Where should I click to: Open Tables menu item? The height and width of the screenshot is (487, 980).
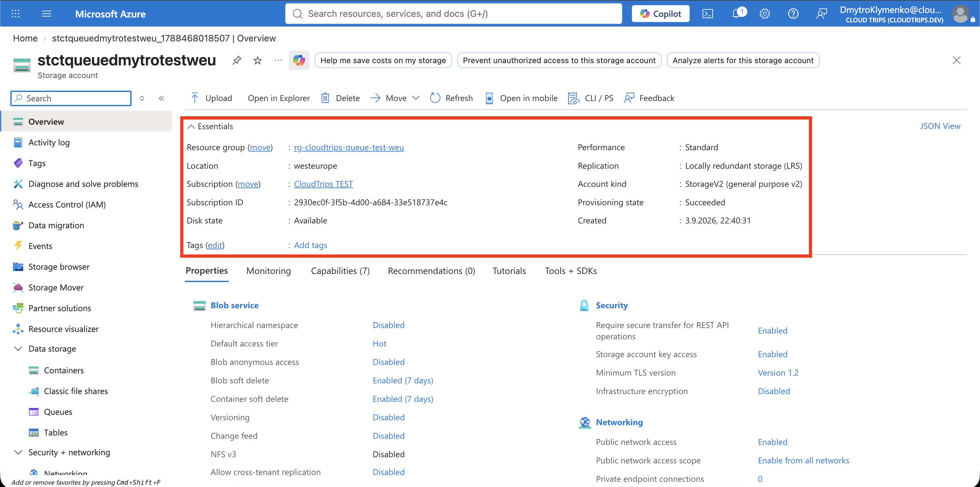click(55, 433)
